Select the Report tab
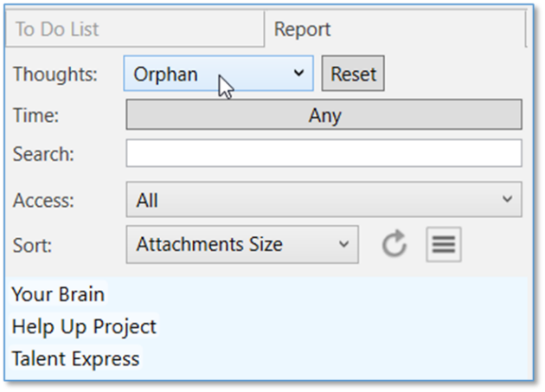This screenshot has width=545, height=392. click(302, 29)
